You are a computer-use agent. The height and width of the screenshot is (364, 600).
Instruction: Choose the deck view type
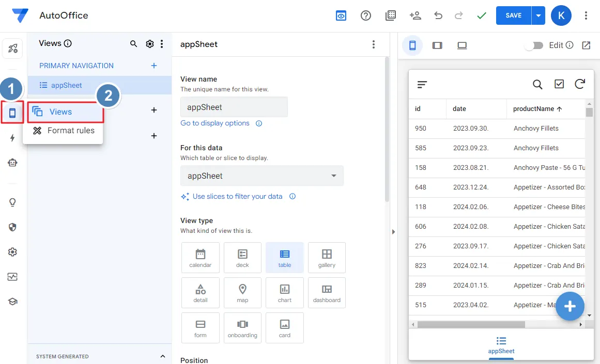coord(242,258)
